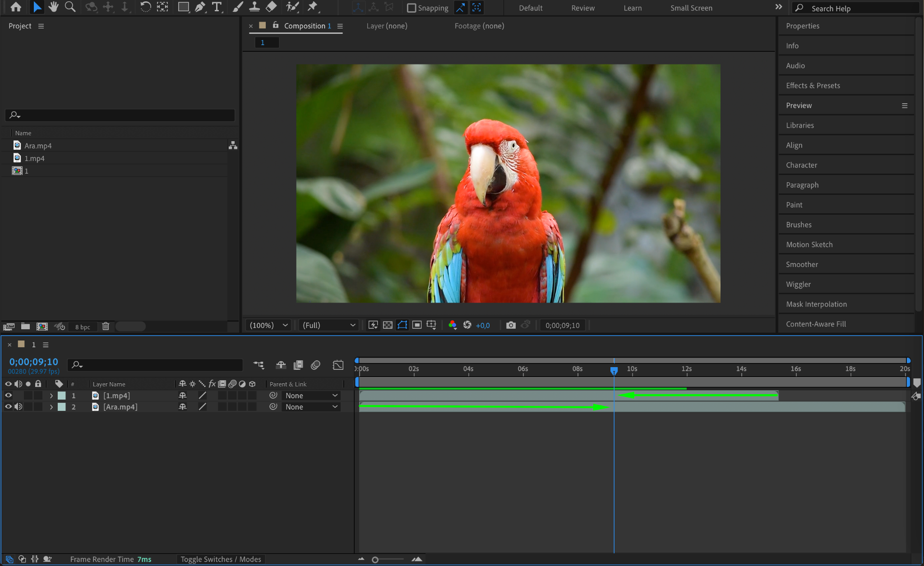Screen dimensions: 924x566
Task: Mute audio of Ara.mp4 layer
Action: [x=18, y=407]
